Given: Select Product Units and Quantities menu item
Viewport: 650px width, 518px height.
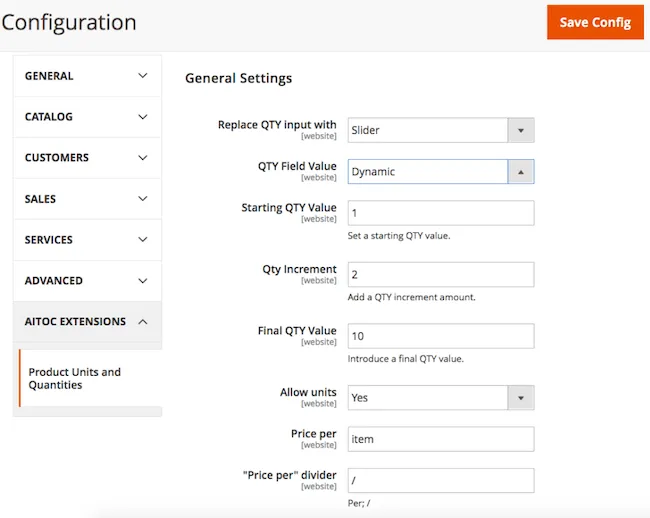Looking at the screenshot, I should click(x=75, y=378).
